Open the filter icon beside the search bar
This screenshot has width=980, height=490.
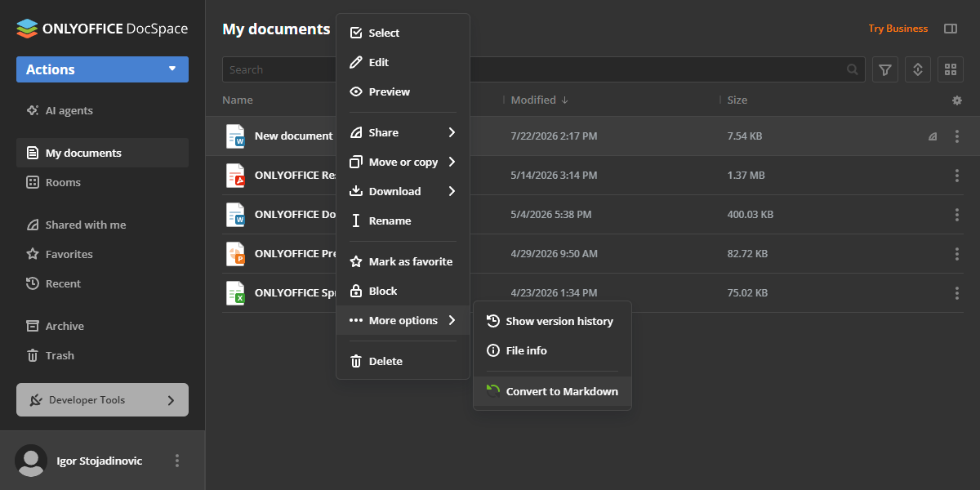(885, 69)
